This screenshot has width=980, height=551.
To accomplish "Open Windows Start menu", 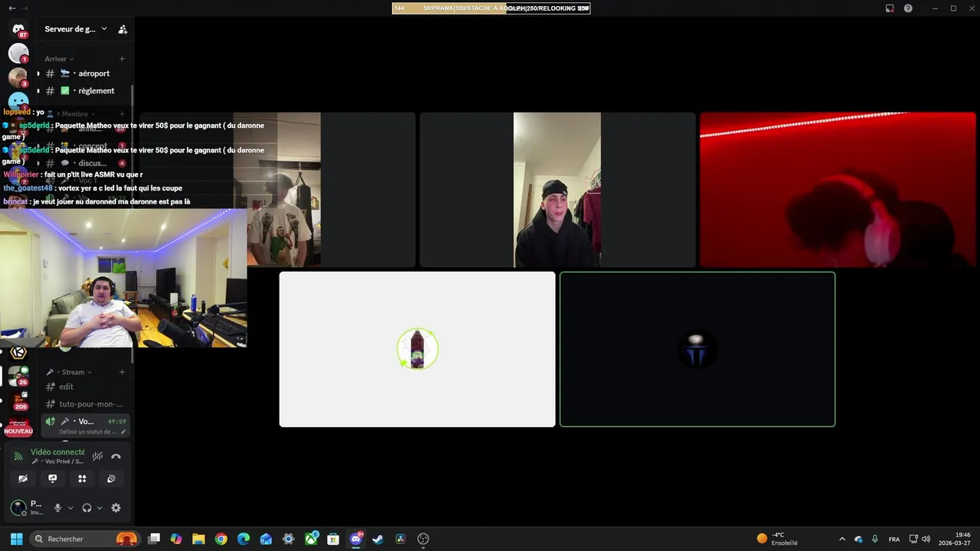I will pyautogui.click(x=16, y=539).
